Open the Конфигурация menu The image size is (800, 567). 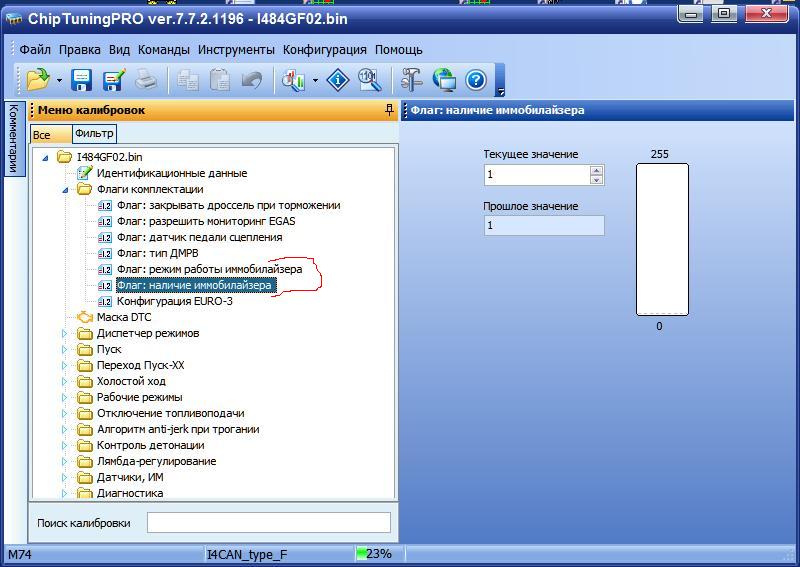[x=324, y=50]
